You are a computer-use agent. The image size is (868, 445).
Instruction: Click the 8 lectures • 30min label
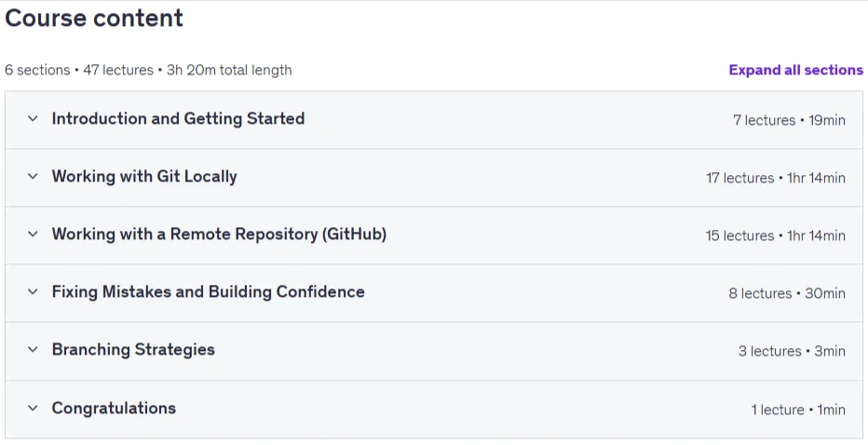click(787, 293)
